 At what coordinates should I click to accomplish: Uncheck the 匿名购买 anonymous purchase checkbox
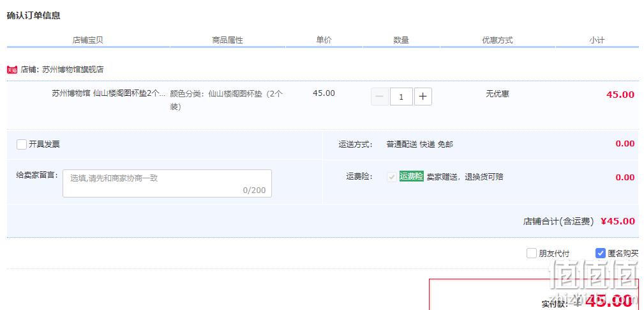point(601,253)
